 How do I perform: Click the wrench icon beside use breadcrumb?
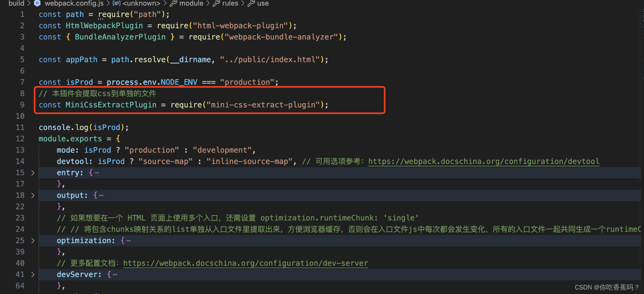pyautogui.click(x=251, y=3)
